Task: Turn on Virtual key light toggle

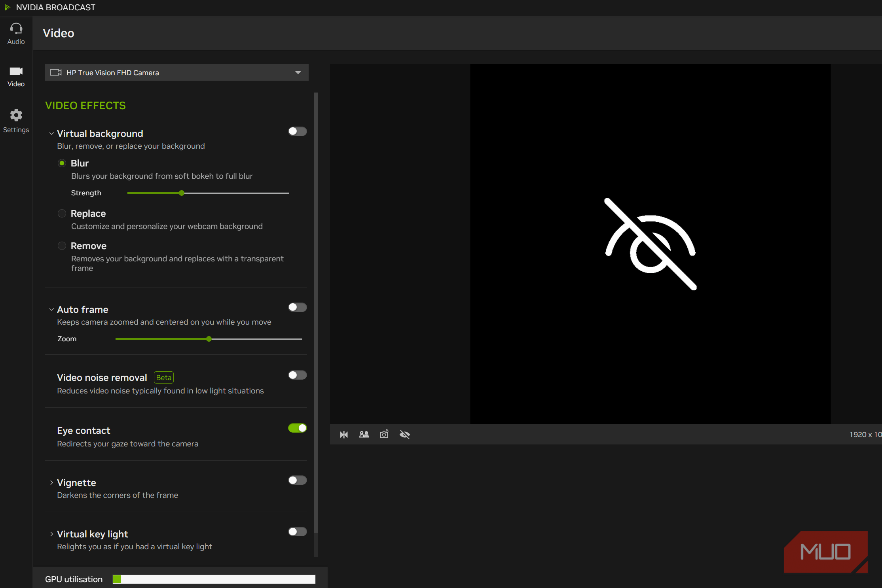Action: coord(298,531)
